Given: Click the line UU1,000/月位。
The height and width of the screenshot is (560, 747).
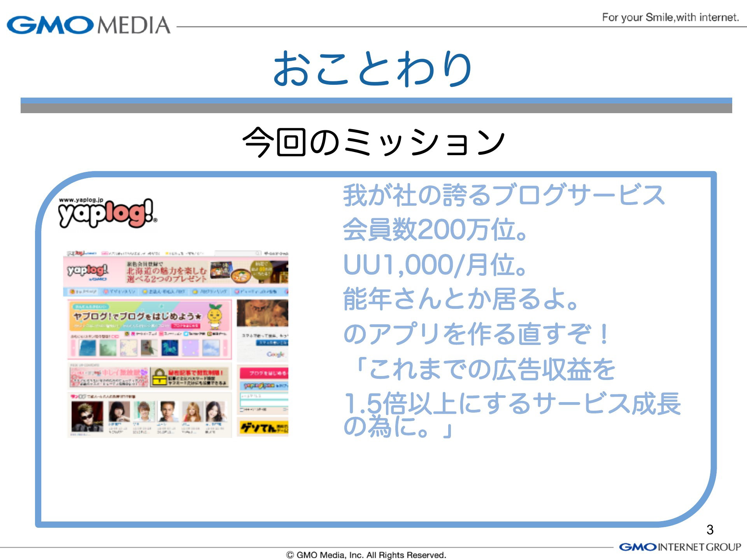Looking at the screenshot, I should [x=435, y=264].
